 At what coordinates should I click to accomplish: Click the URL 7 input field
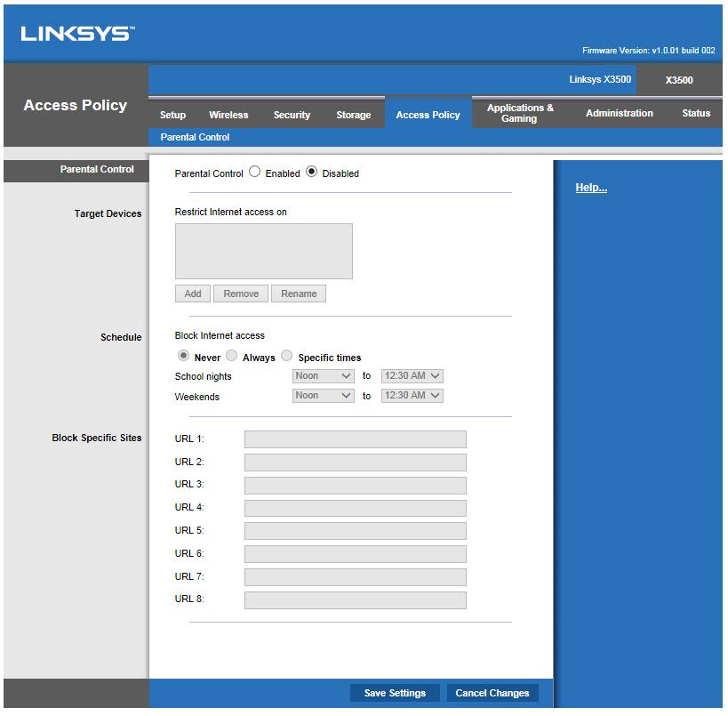(x=356, y=576)
